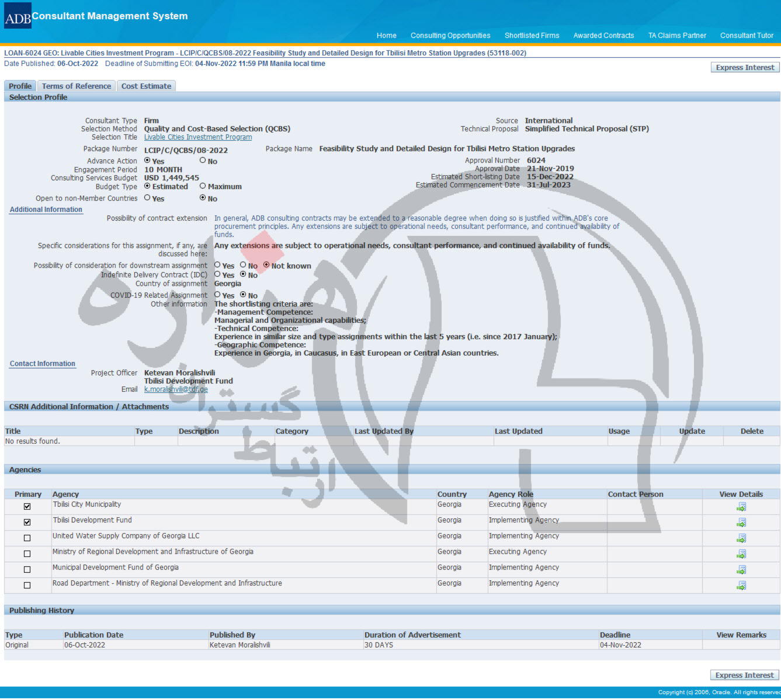Click Project Officer name Ketevan Moralishvili
Viewport: 781px width, 700px height.
(x=180, y=373)
